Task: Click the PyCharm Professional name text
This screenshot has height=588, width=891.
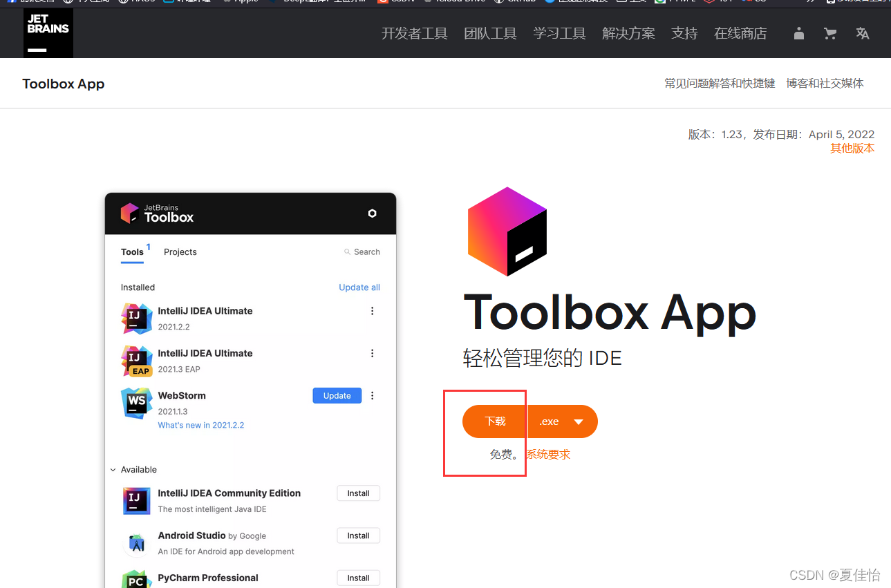Action: point(208,578)
